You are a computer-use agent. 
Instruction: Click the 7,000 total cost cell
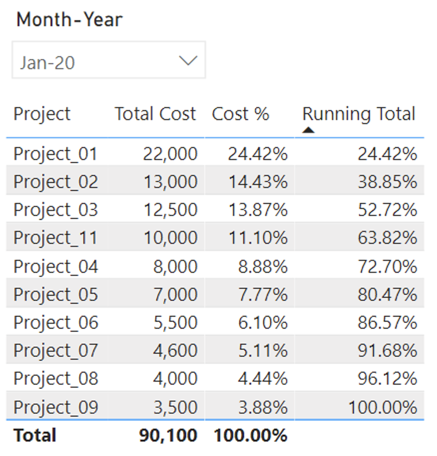(x=175, y=295)
